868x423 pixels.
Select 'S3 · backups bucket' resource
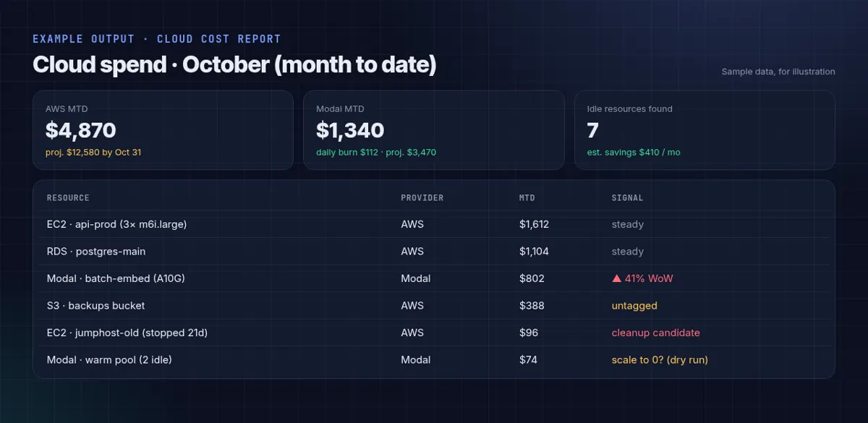(x=95, y=306)
